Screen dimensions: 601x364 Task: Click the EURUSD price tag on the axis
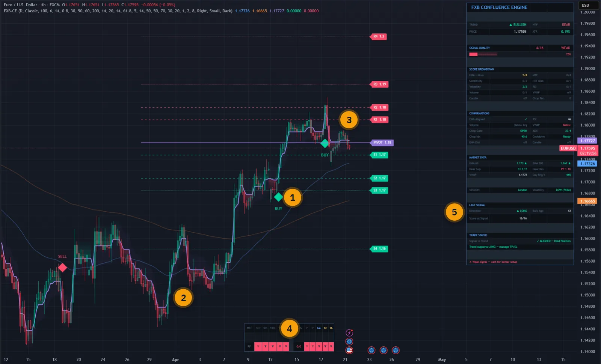pos(568,148)
